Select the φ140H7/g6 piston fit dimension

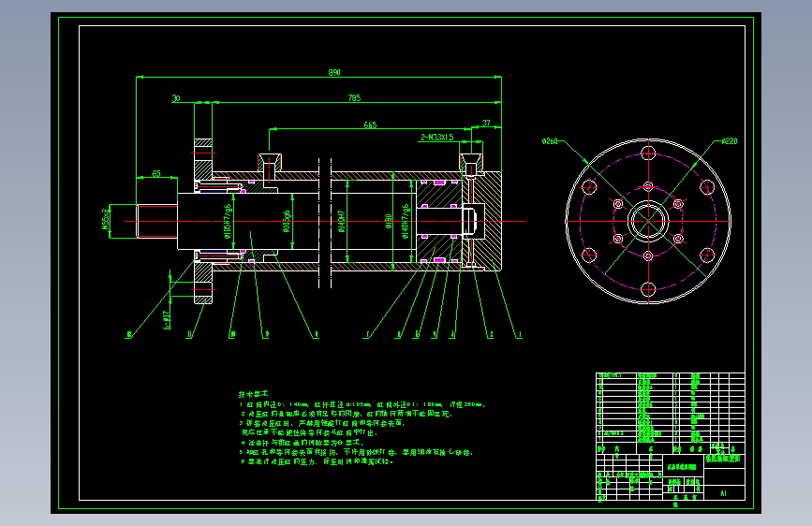click(x=406, y=221)
